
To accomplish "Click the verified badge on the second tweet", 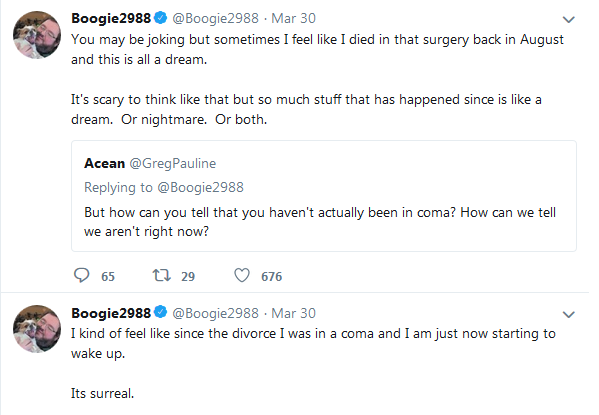I will (x=161, y=313).
